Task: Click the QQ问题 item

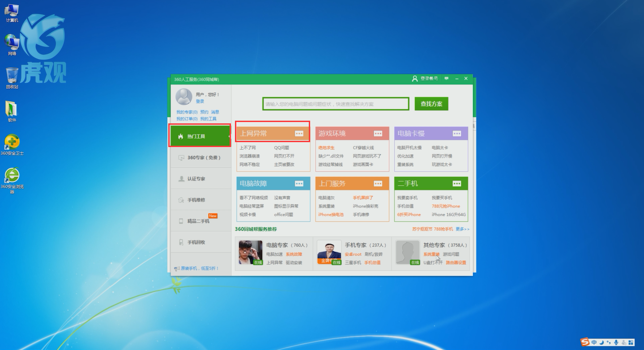Action: [x=281, y=148]
